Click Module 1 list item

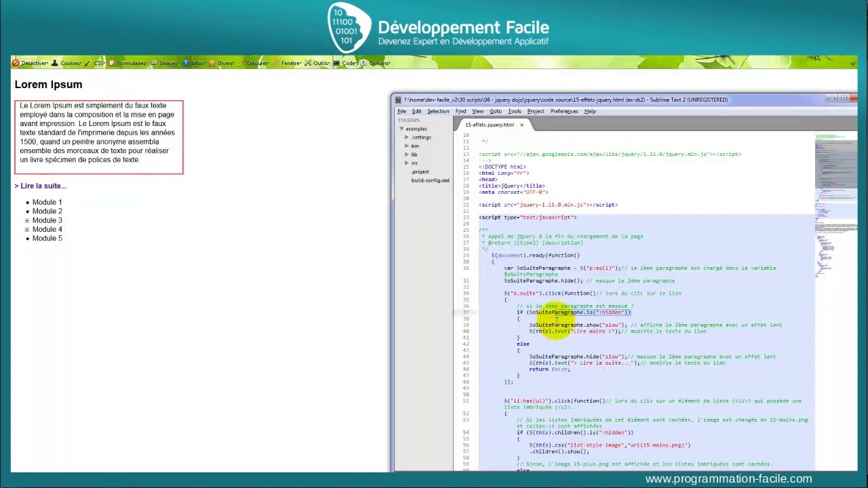[47, 202]
